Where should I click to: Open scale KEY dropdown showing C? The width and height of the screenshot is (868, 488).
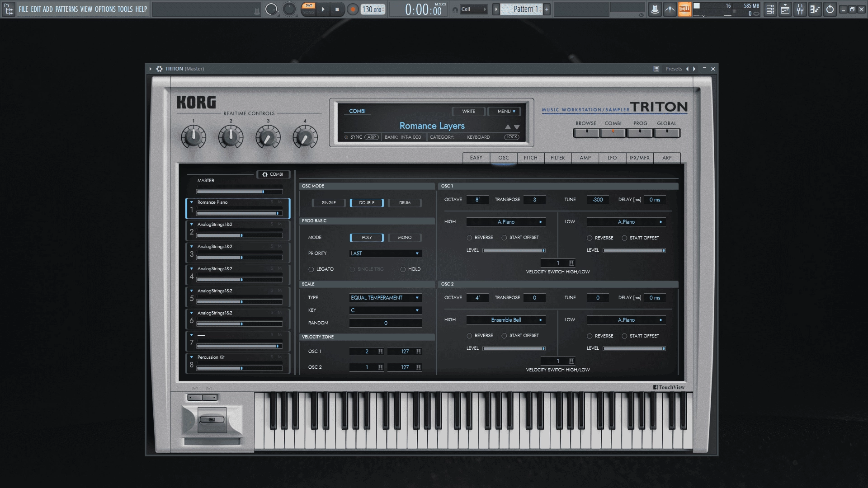pos(386,310)
